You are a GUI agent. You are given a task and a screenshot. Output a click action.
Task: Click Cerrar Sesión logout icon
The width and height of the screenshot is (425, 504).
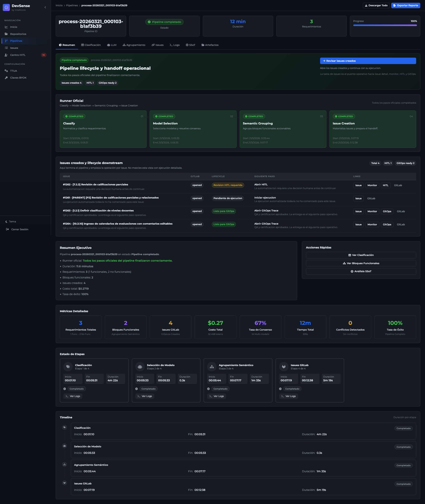[x=7, y=229]
